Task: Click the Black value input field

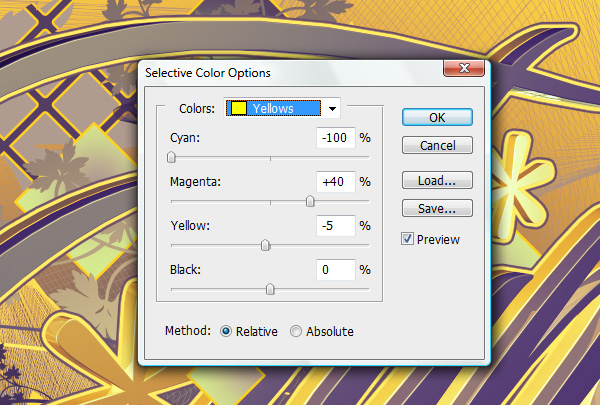Action: coord(336,270)
